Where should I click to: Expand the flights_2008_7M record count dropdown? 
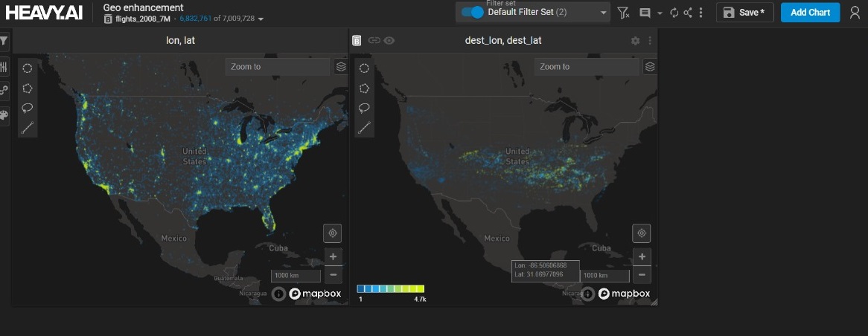tap(261, 19)
